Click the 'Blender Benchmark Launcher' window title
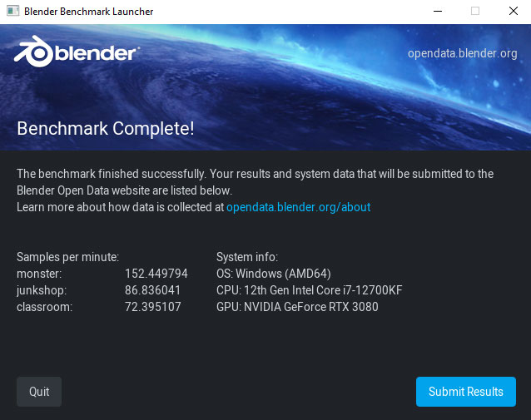 coord(89,12)
